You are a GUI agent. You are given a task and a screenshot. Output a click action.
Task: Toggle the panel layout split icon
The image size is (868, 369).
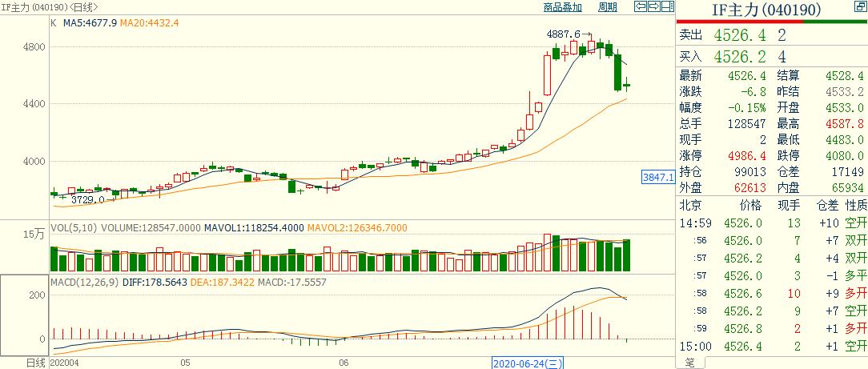(668, 6)
